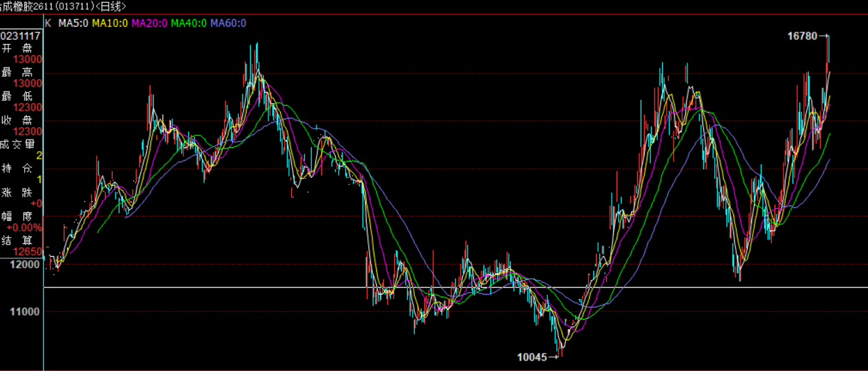Click the 持仓 (open interest) label
The height and width of the screenshot is (371, 868).
tap(17, 168)
